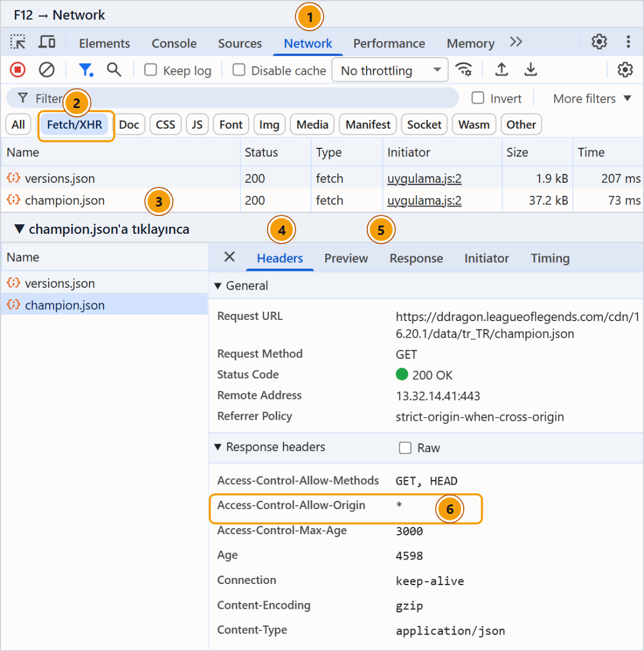Filter by Doc requests
This screenshot has height=651, width=644.
tap(129, 125)
